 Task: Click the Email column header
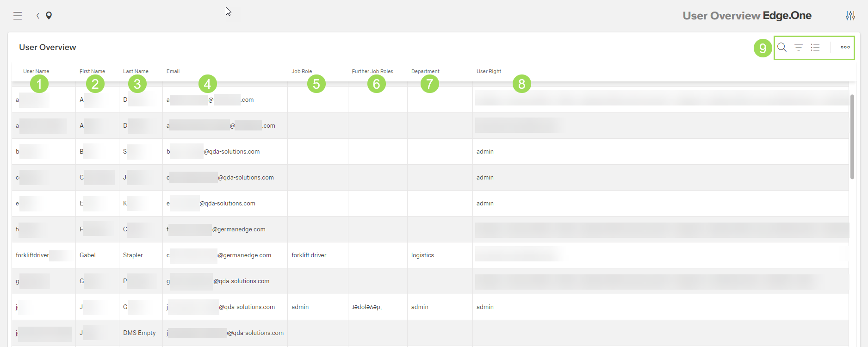tap(173, 71)
